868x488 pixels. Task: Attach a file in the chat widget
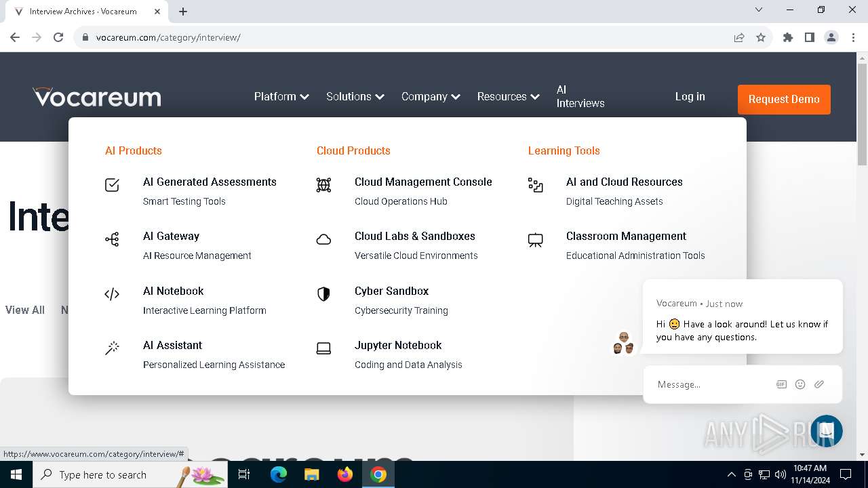coord(819,384)
